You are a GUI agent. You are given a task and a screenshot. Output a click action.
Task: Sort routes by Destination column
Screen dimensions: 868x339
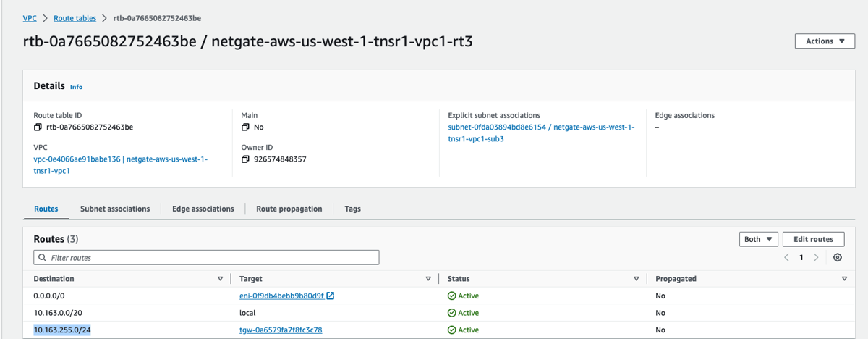tap(221, 279)
